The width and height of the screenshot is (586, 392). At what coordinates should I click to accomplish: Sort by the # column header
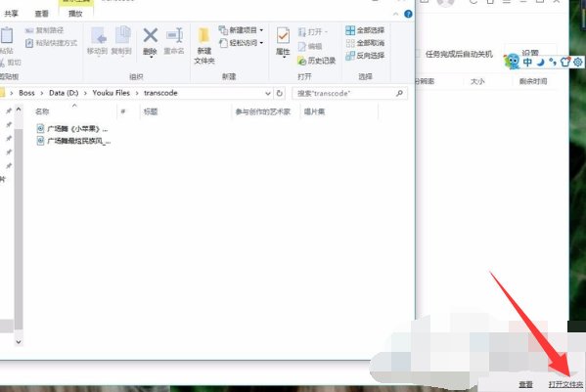click(123, 111)
